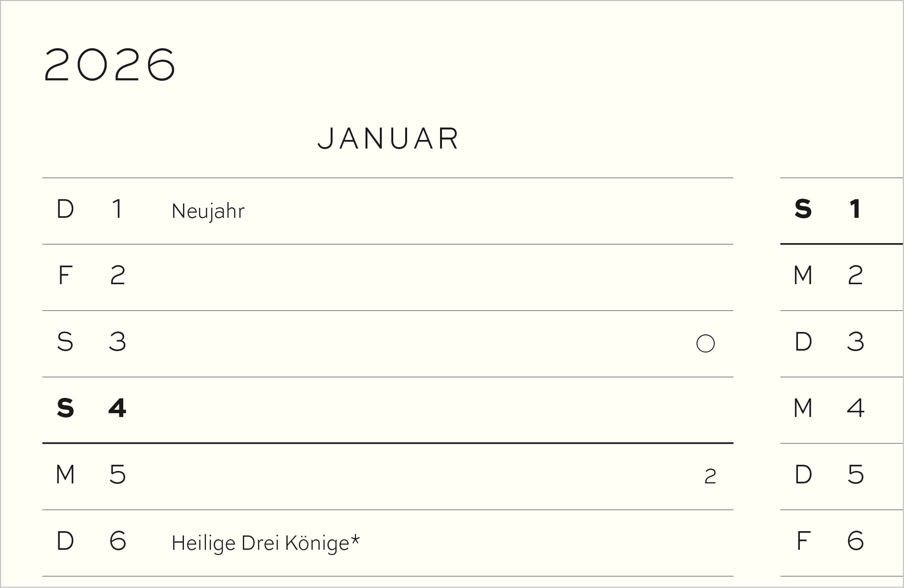Click week number 2 on Monday row
Screen dimensions: 904x588
tap(710, 476)
